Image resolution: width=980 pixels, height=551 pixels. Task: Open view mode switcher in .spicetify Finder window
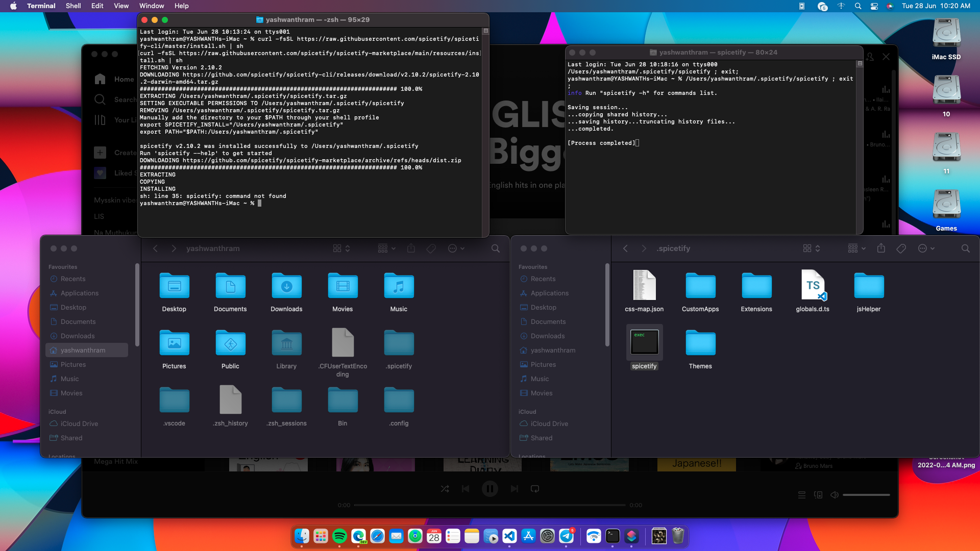point(811,248)
